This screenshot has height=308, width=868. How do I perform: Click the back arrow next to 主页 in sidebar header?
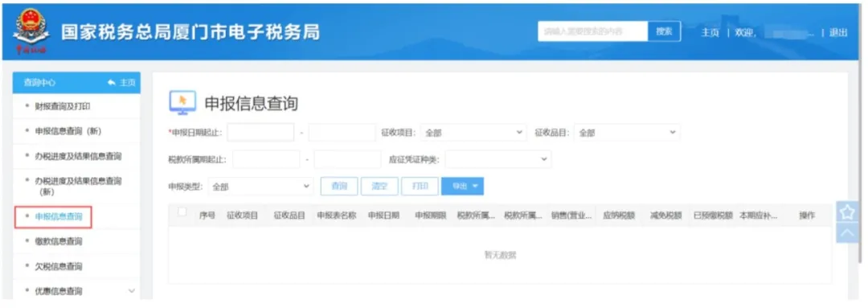pyautogui.click(x=112, y=83)
